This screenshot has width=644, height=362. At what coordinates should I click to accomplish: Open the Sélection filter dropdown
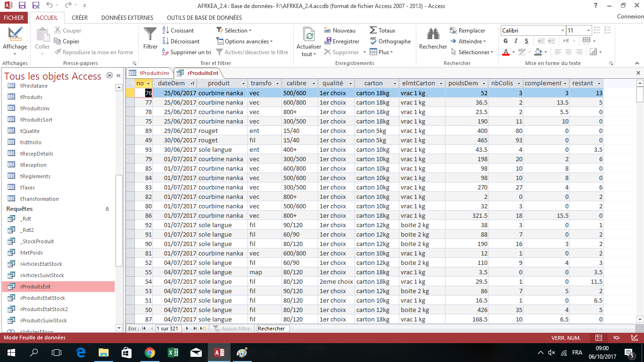(234, 31)
